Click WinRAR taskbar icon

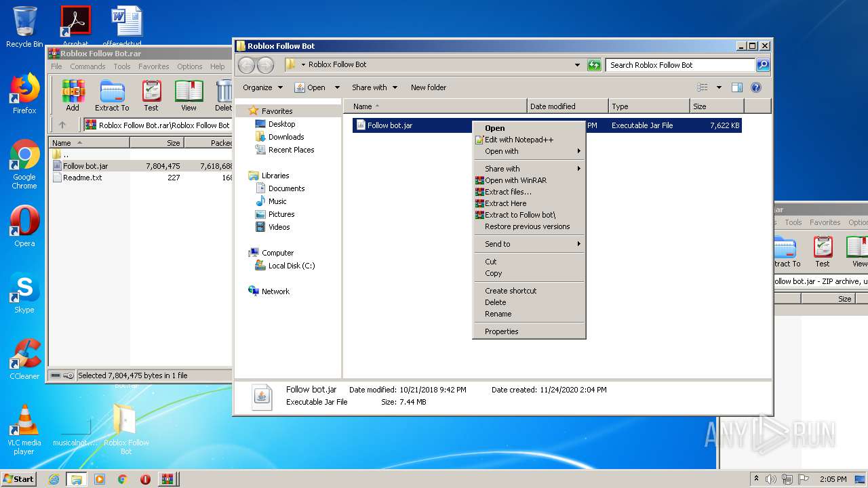coord(167,479)
